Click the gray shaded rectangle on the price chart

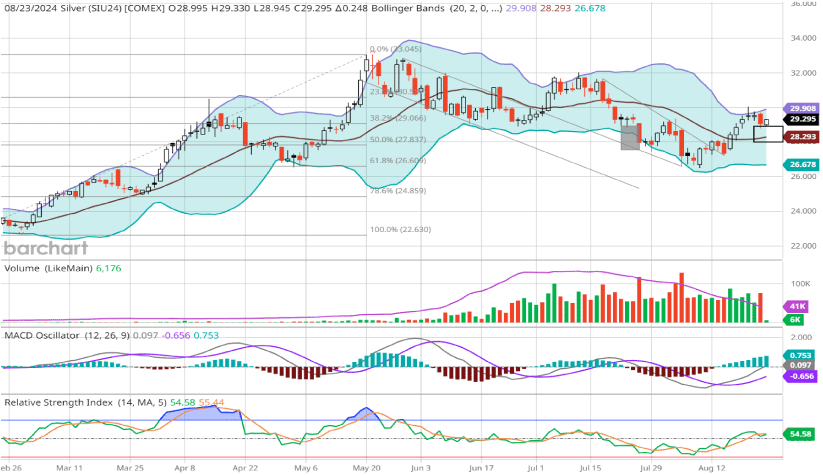tap(629, 137)
